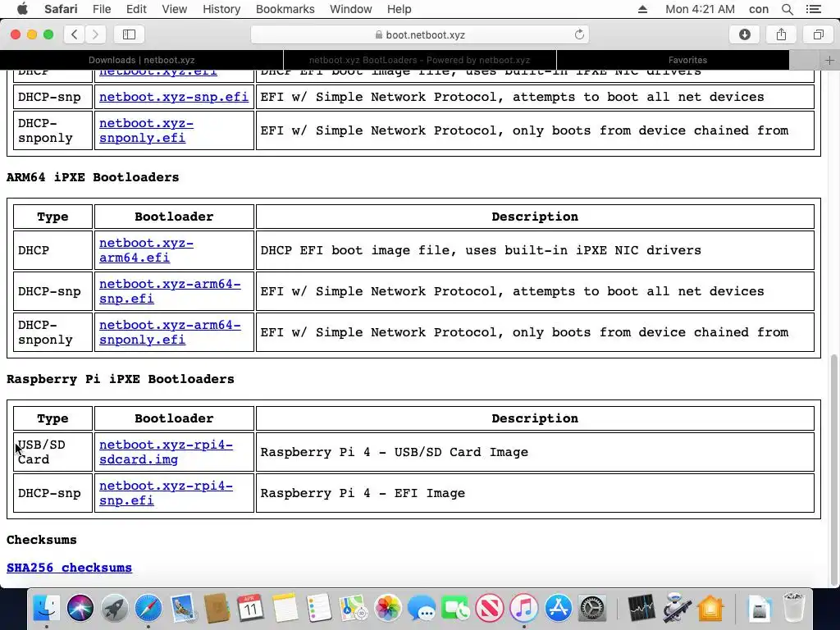Click user name 'con' in menu bar

759,9
